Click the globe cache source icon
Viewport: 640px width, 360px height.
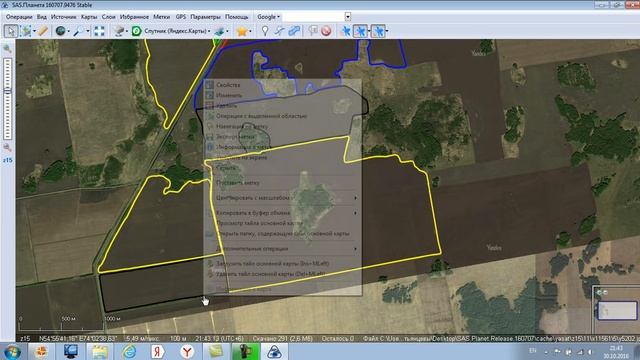pyautogui.click(x=60, y=31)
